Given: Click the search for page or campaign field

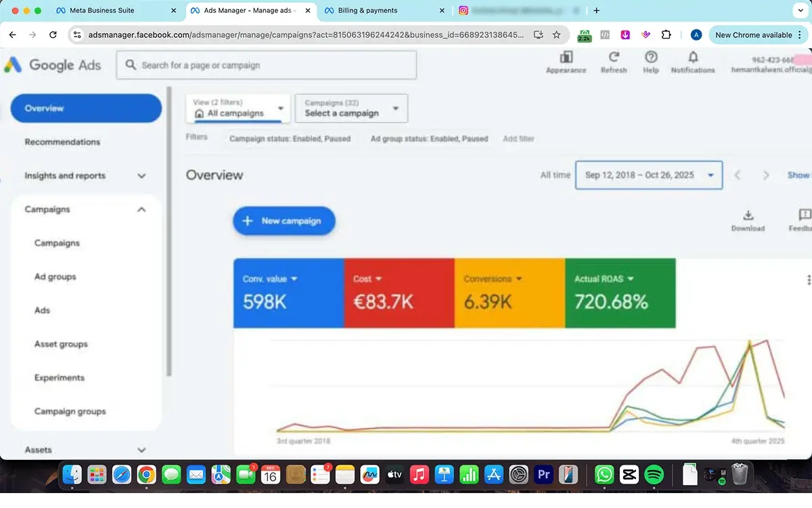Looking at the screenshot, I should 266,66.
